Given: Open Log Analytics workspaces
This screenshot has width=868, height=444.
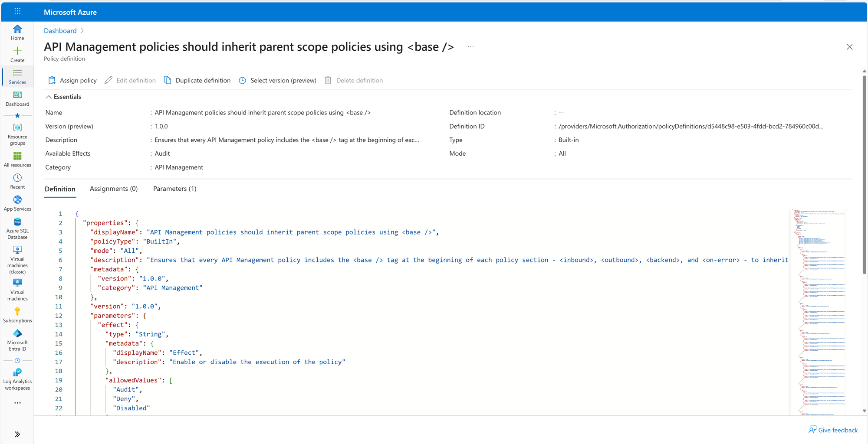Looking at the screenshot, I should [x=17, y=379].
